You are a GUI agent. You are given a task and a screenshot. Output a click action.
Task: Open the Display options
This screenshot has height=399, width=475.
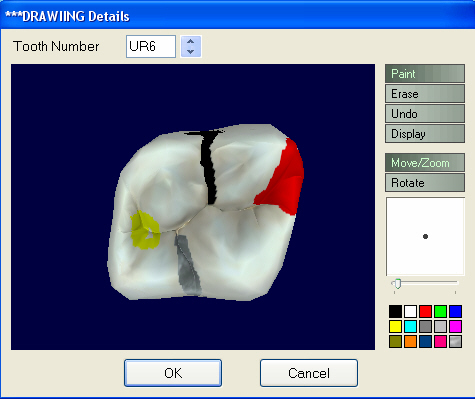pyautogui.click(x=425, y=134)
